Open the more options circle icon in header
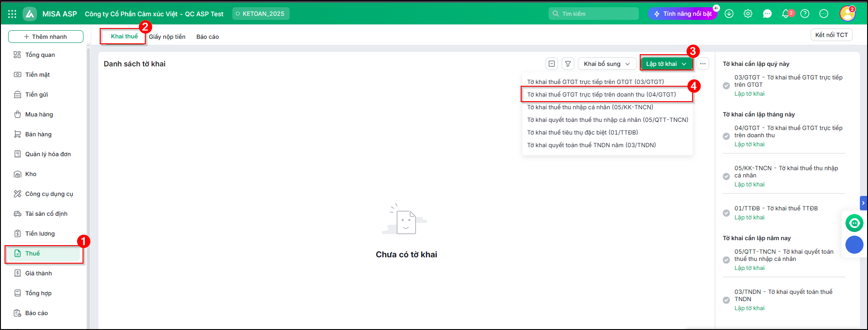868x330 pixels. click(x=824, y=14)
